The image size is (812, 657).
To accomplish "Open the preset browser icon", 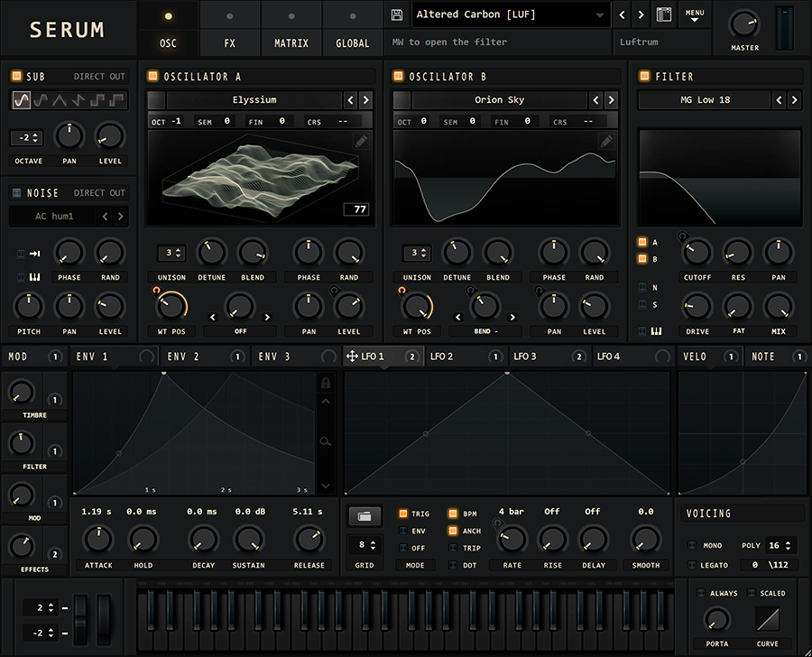I will [664, 14].
